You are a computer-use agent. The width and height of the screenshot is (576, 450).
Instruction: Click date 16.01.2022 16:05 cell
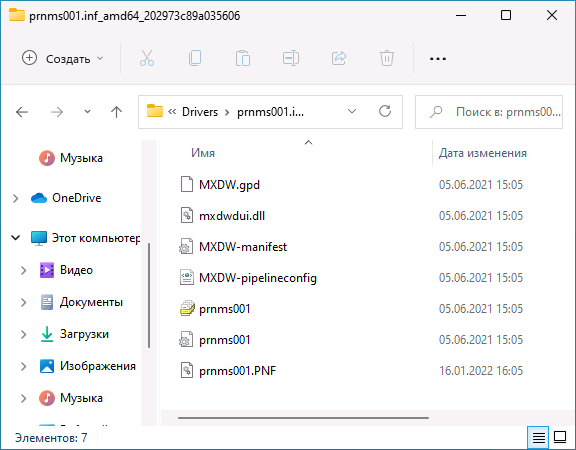pos(481,371)
